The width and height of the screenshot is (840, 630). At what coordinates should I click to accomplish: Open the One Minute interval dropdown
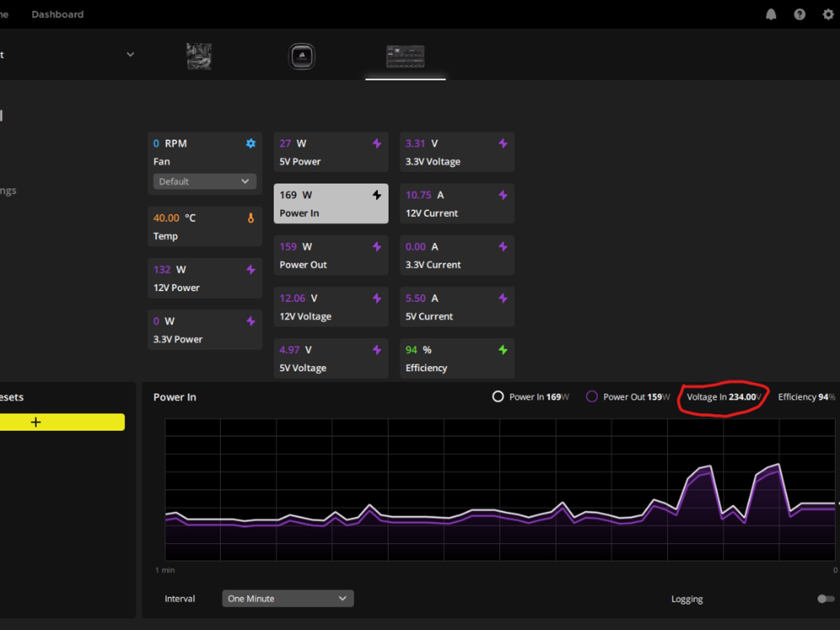288,598
